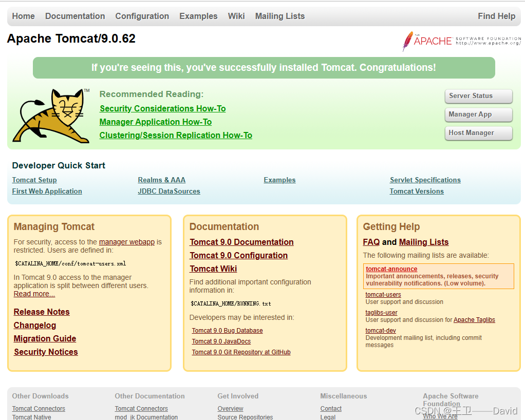
Task: Open Tomcat 9.0 Documentation link
Action: coord(242,242)
